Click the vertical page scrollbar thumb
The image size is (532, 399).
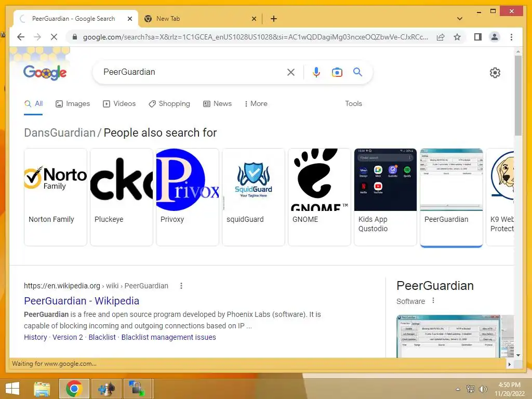[518, 96]
